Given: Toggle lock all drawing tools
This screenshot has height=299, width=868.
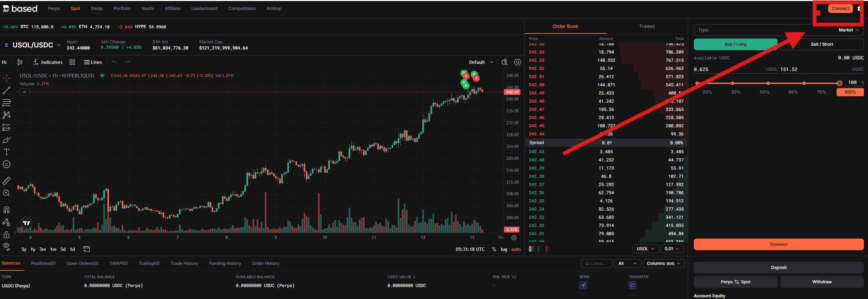Looking at the screenshot, I should coord(6,234).
